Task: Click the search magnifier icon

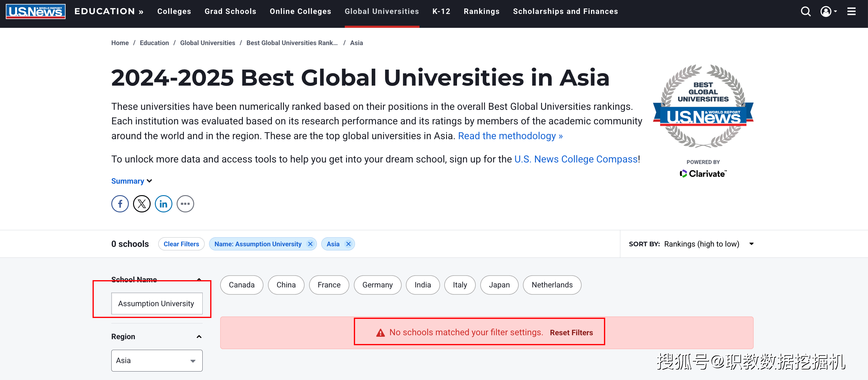Action: [x=805, y=11]
